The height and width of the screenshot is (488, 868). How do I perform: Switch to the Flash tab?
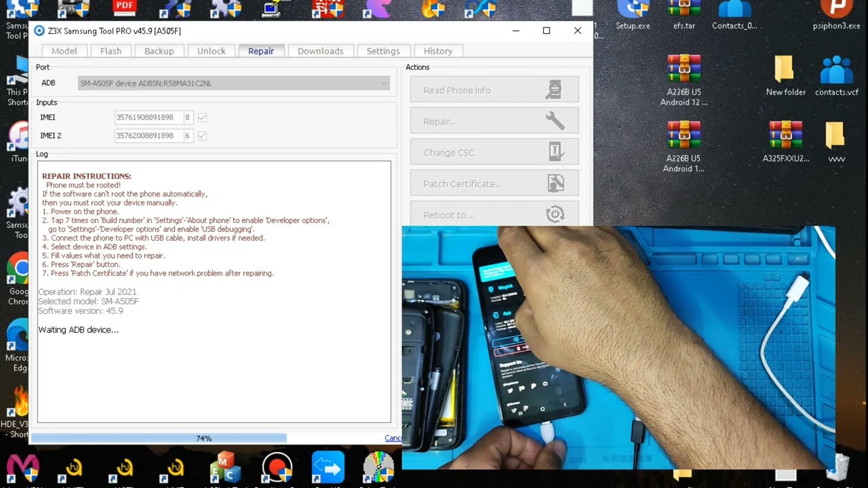111,51
